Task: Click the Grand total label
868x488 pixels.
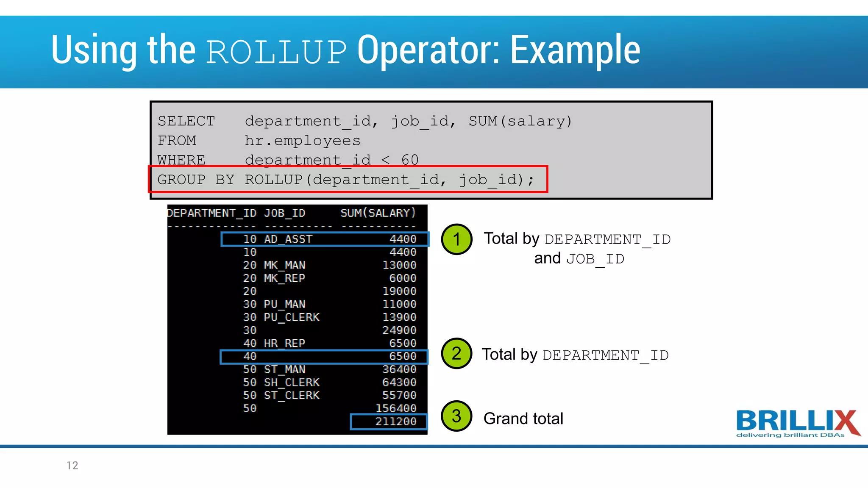Action: 523,419
